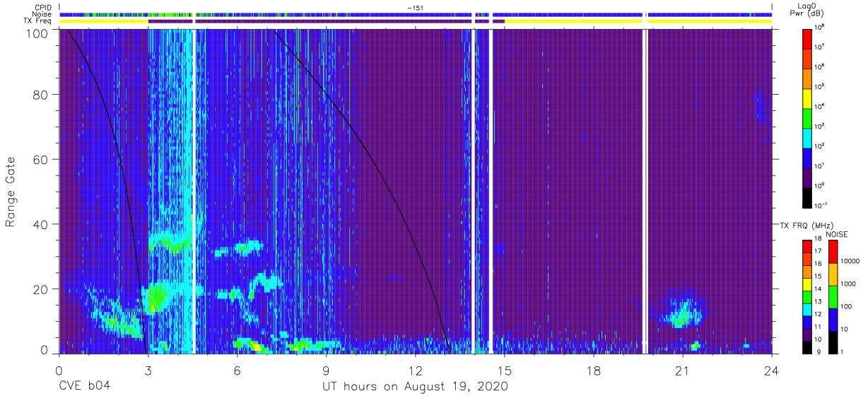Click the '18' label on the TX FRQ colorbar
This screenshot has height=401, width=868.
(x=819, y=239)
